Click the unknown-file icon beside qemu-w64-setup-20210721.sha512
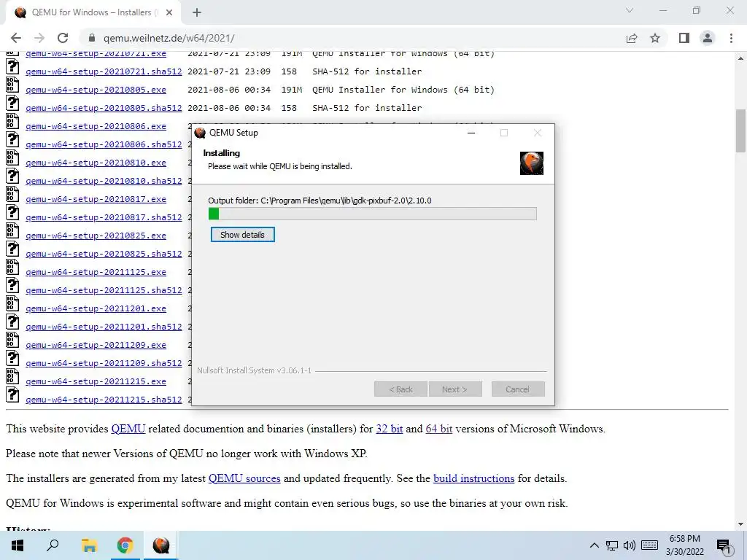The image size is (747, 560). click(x=12, y=66)
